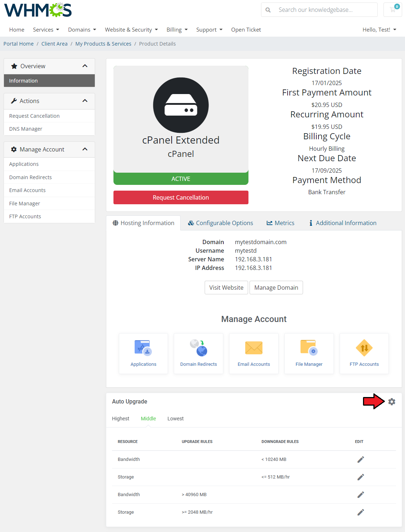Collapse the Overview sidebar panel chevron
The height and width of the screenshot is (532, 405).
[85, 66]
